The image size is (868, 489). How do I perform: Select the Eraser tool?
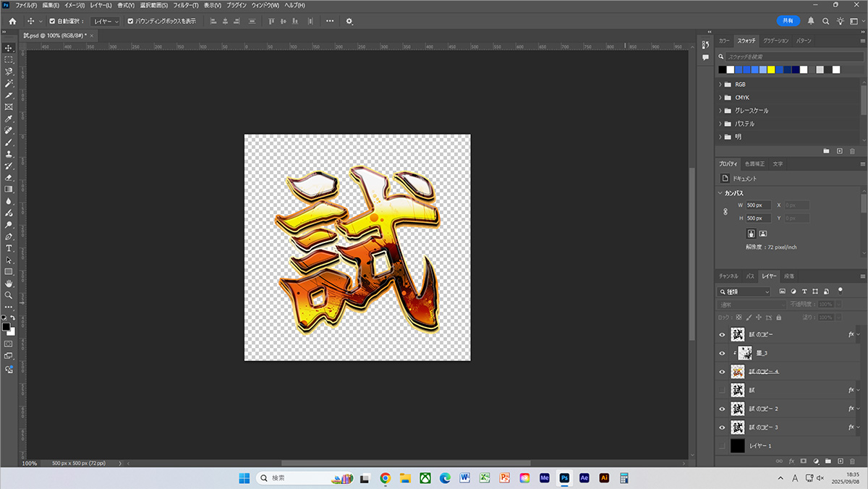pos(9,177)
